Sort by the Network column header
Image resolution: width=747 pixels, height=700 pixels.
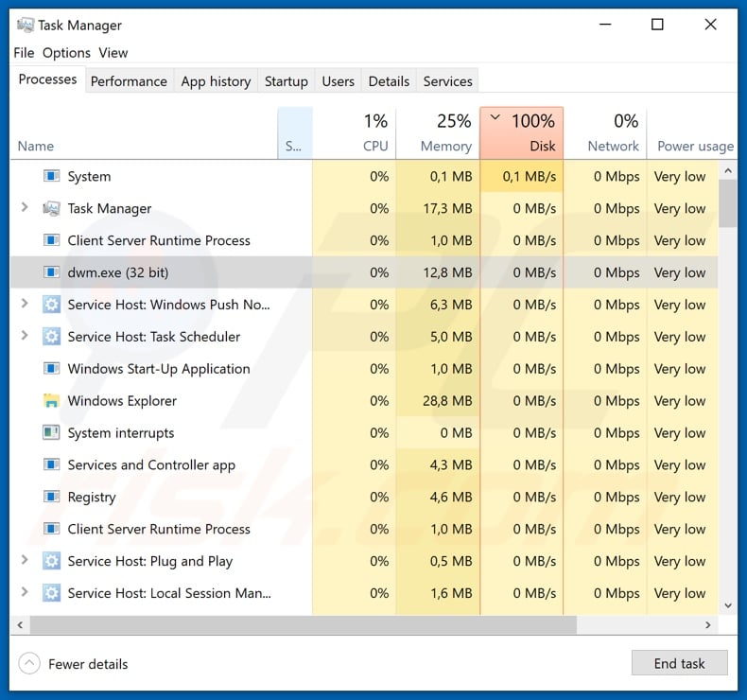coord(605,133)
